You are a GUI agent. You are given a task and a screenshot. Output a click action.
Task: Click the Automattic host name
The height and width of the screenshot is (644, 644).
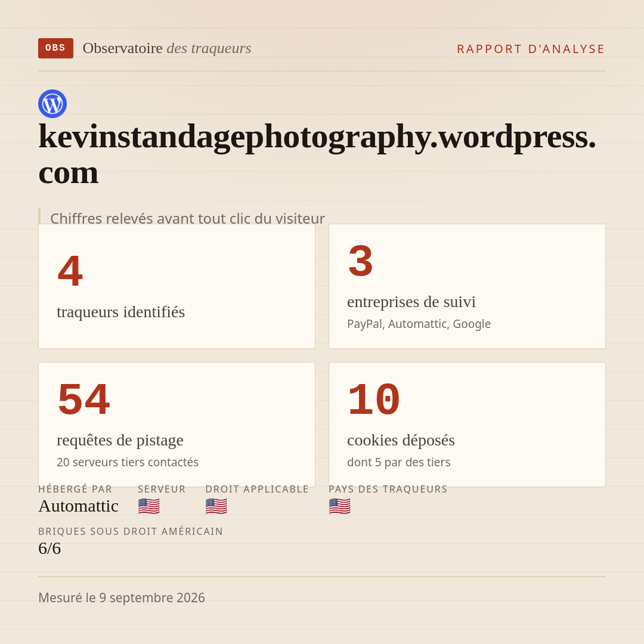coord(79,506)
